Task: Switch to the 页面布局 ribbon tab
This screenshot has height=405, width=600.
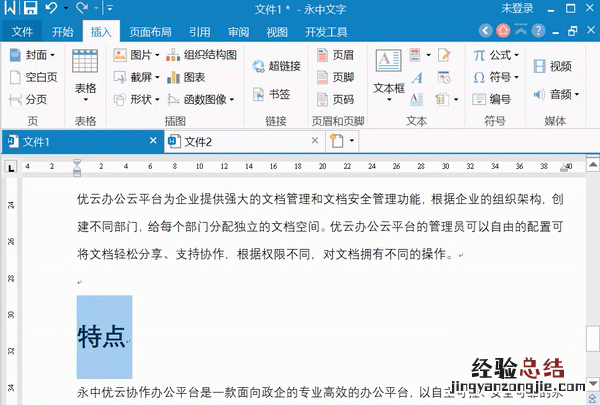Action: (x=149, y=31)
